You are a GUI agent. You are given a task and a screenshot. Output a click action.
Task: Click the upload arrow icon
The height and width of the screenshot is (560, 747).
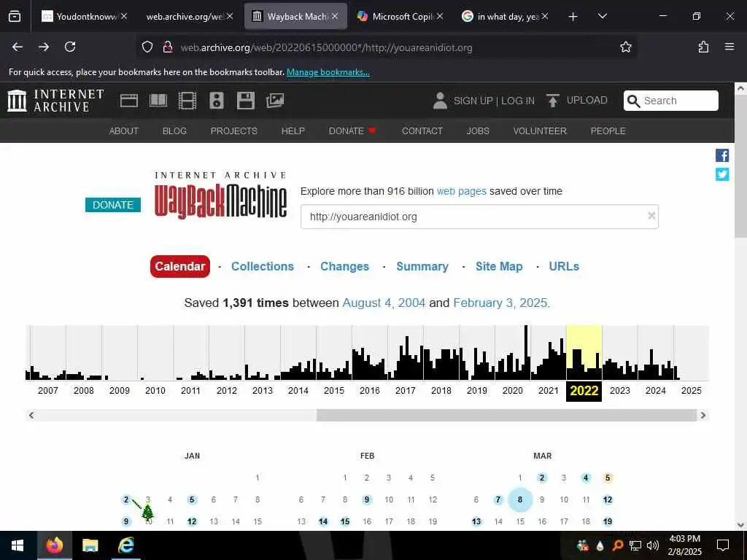pyautogui.click(x=553, y=101)
